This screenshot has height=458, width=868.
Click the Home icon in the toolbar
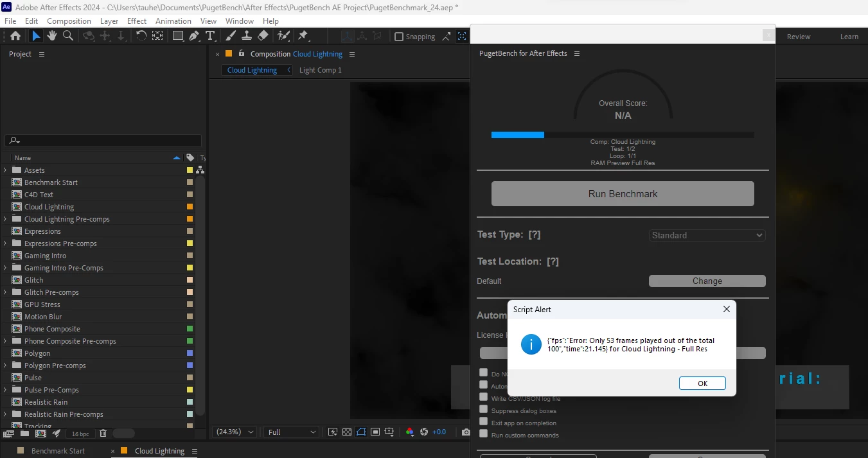15,36
